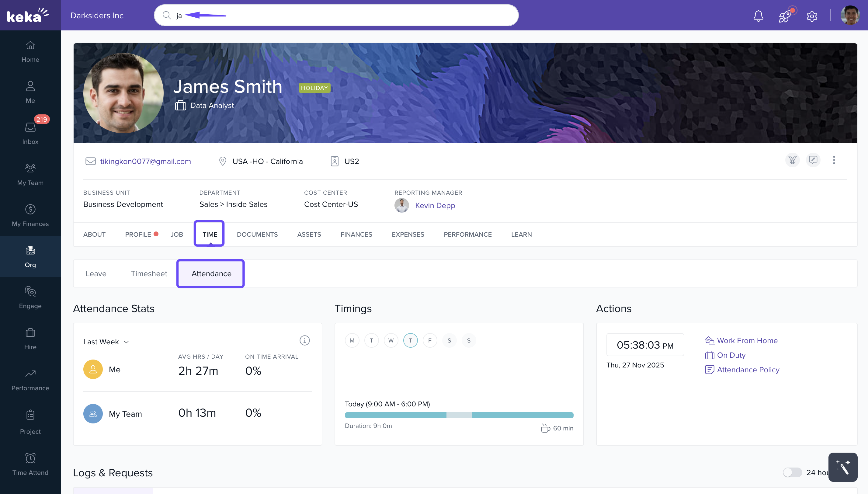Click the Work From Home link
Viewport: 868px width, 494px height.
pos(747,340)
